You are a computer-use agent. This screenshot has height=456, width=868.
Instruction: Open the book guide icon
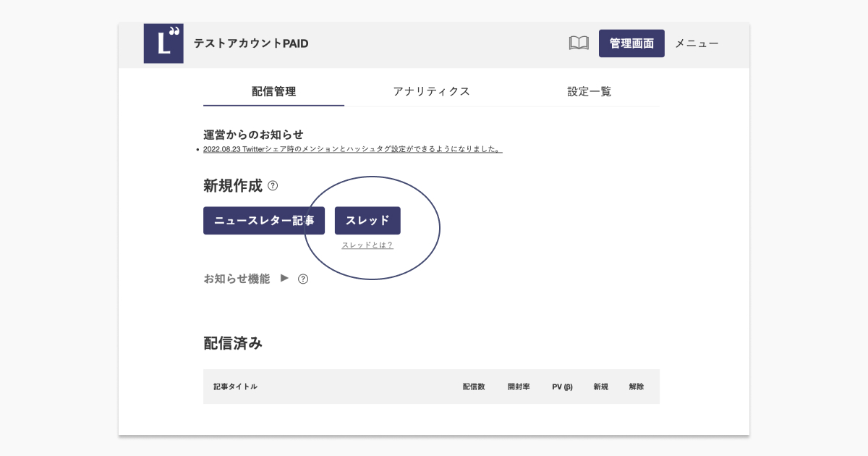579,43
